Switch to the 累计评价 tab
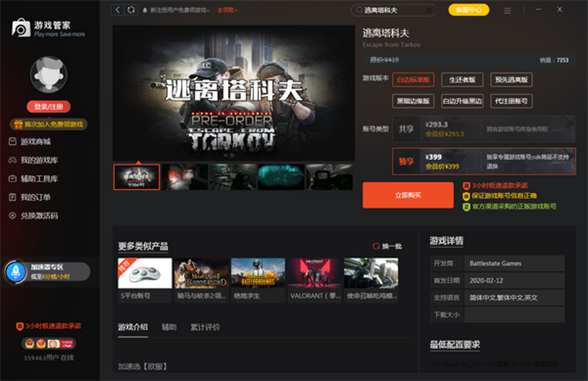 [205, 327]
